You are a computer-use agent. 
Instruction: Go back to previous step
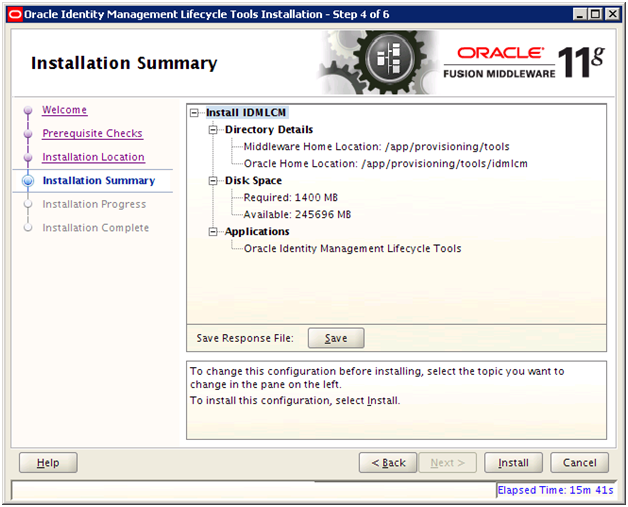coord(388,463)
